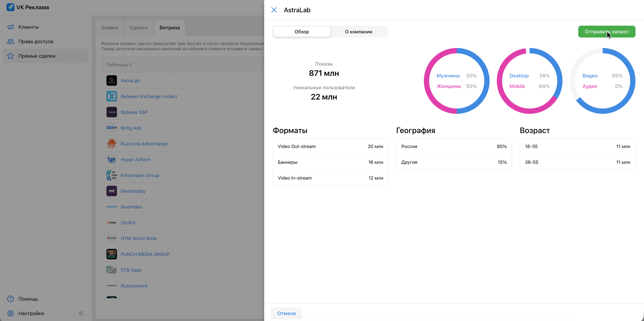
Task: Open Kinostream Group link
Action: point(140,175)
